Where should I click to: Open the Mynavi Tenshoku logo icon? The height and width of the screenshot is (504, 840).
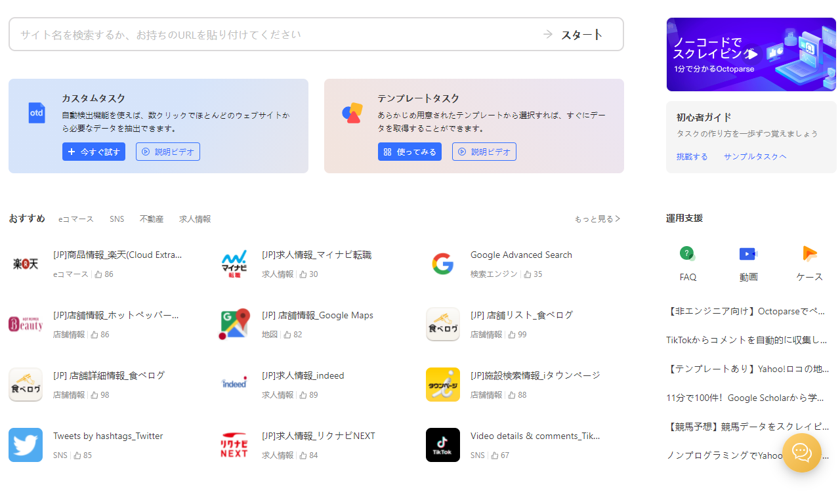click(x=234, y=264)
